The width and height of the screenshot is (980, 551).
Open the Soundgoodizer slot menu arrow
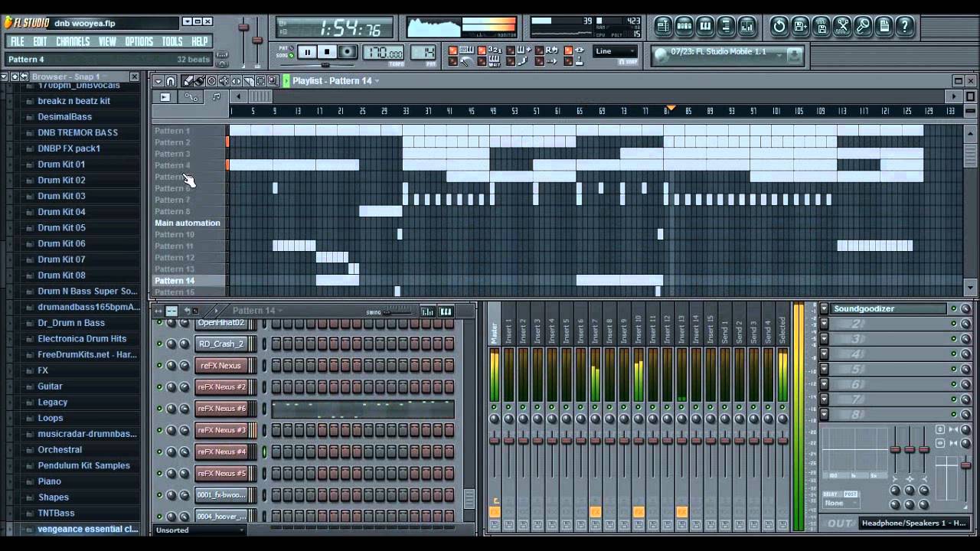coord(824,308)
